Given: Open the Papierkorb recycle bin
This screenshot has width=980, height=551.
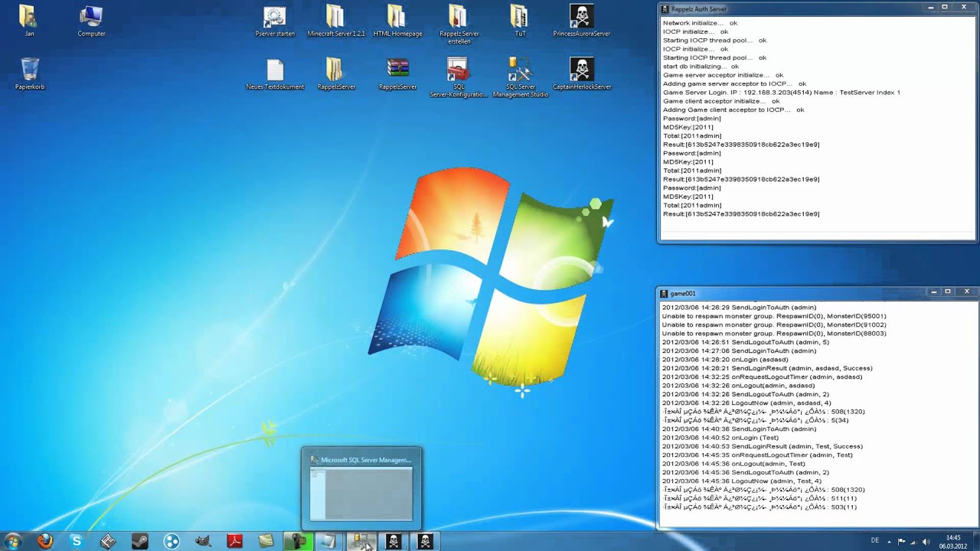Looking at the screenshot, I should coord(29,70).
